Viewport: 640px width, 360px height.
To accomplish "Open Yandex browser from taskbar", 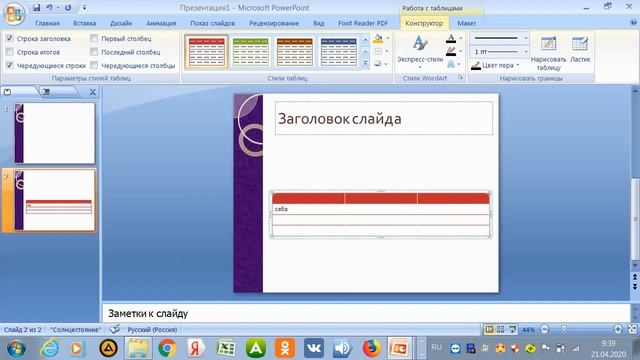I will click(196, 348).
